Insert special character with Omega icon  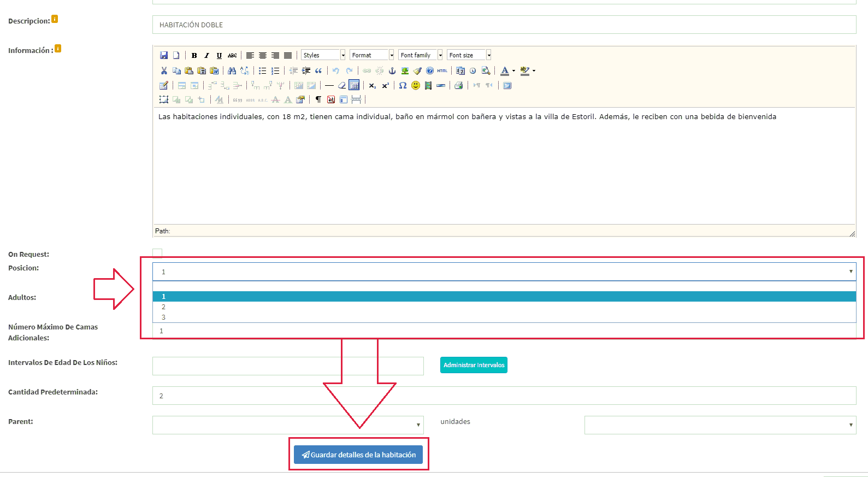(403, 85)
